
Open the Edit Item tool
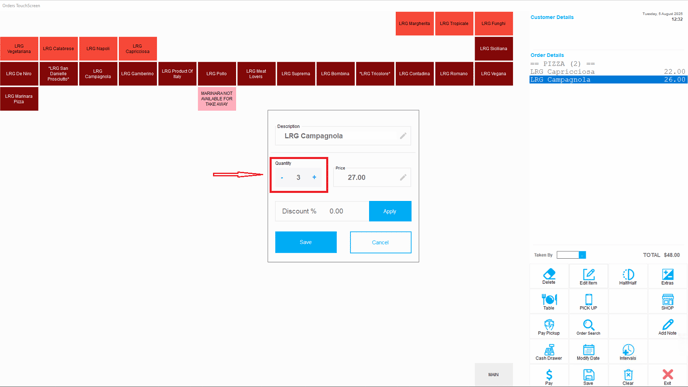pos(588,276)
